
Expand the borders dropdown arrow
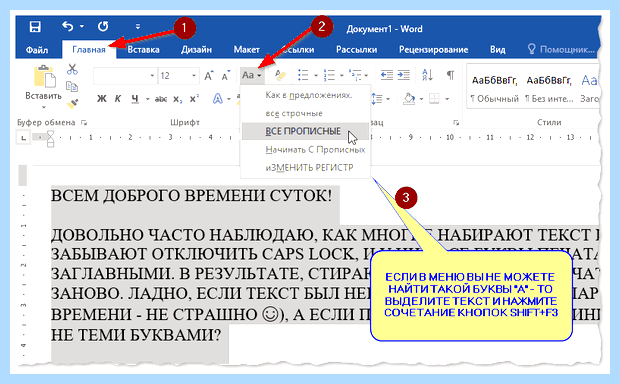point(447,99)
